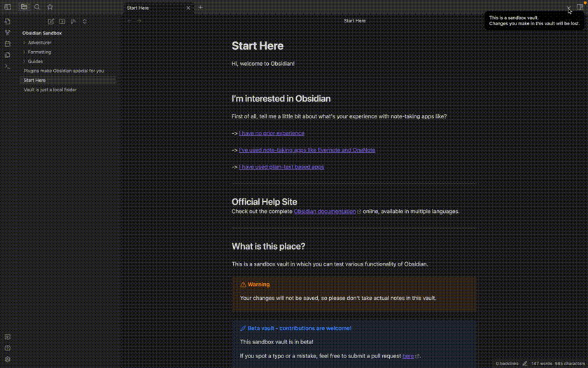
Task: Click ribbon icon between graph view and templates
Action: [x=8, y=44]
